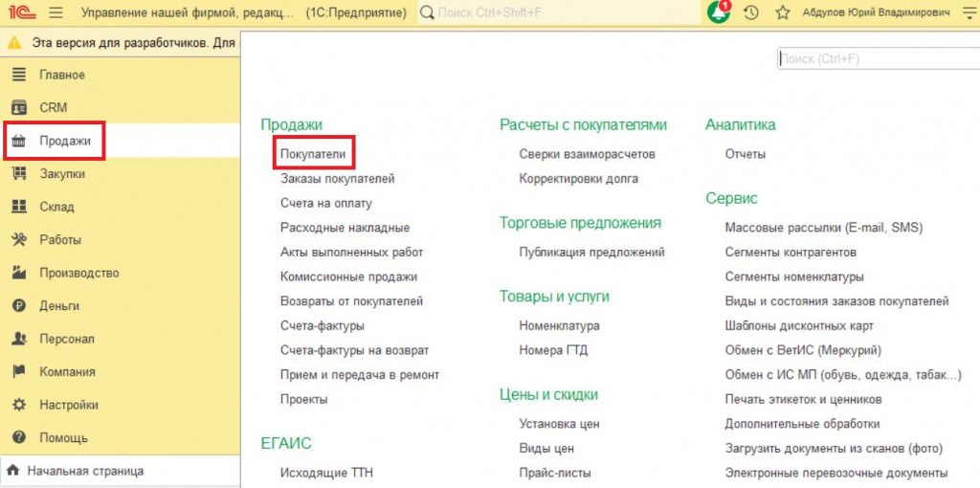Open Обмен с ВетИС (Меркурий)
The width and height of the screenshot is (980, 488).
click(803, 350)
